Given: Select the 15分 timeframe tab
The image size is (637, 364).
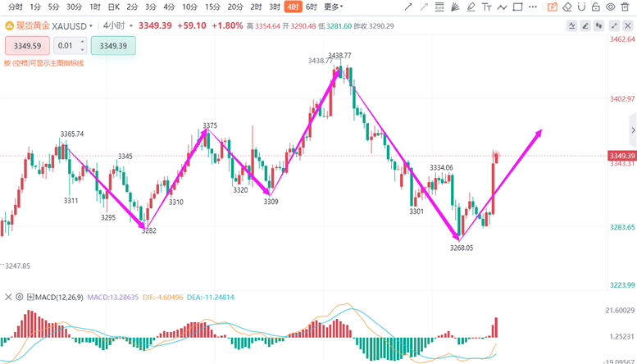Looking at the screenshot, I should 212,7.
